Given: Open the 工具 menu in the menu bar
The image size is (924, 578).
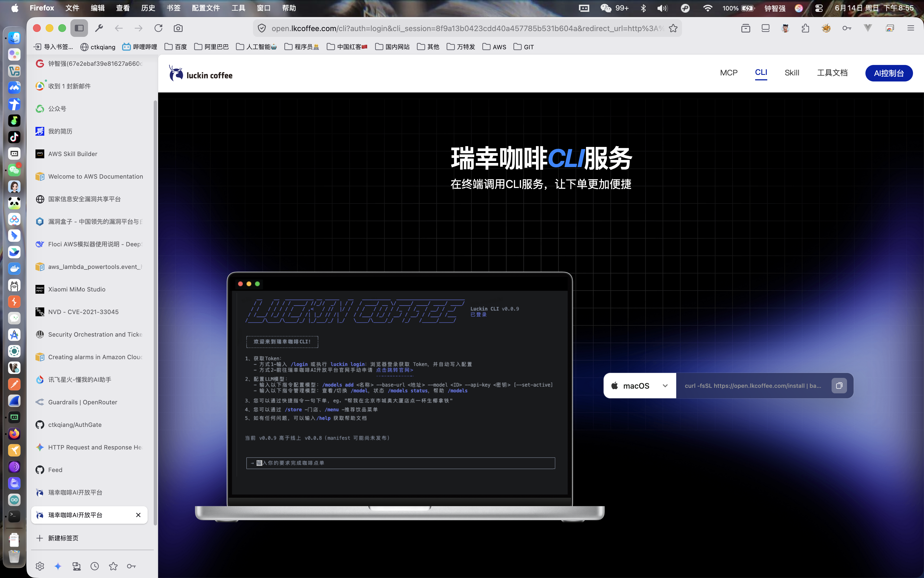Looking at the screenshot, I should pos(238,8).
